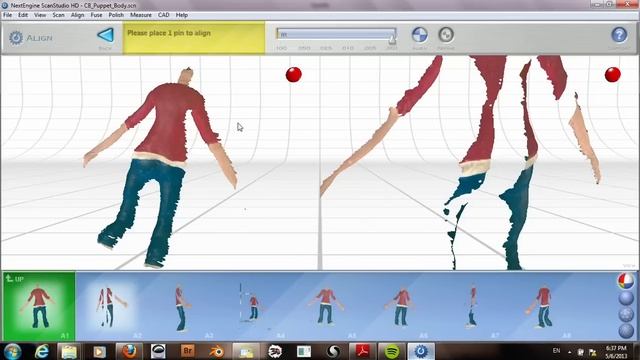
Task: Switch to color texture view sphere
Action: (x=626, y=281)
